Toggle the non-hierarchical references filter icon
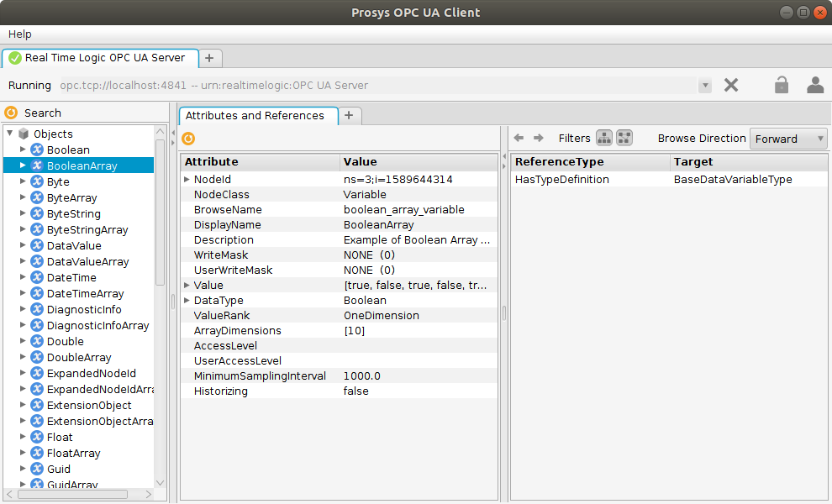The image size is (832, 504). 624,138
